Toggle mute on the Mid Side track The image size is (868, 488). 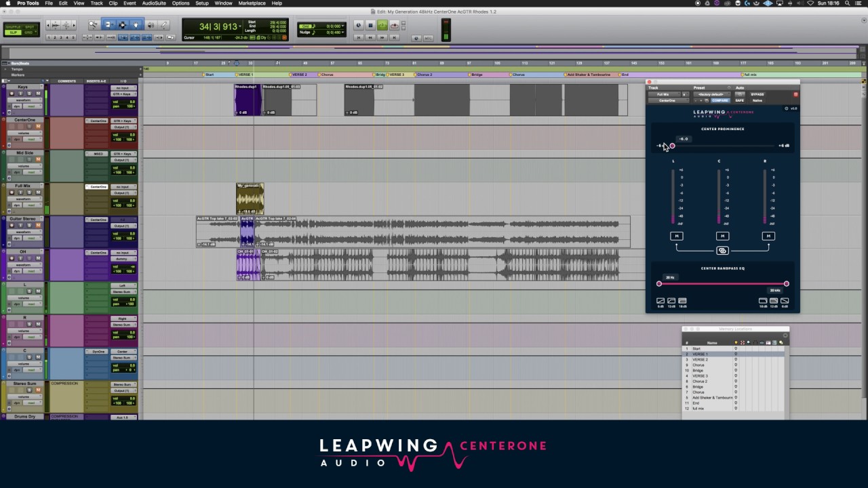[38, 160]
